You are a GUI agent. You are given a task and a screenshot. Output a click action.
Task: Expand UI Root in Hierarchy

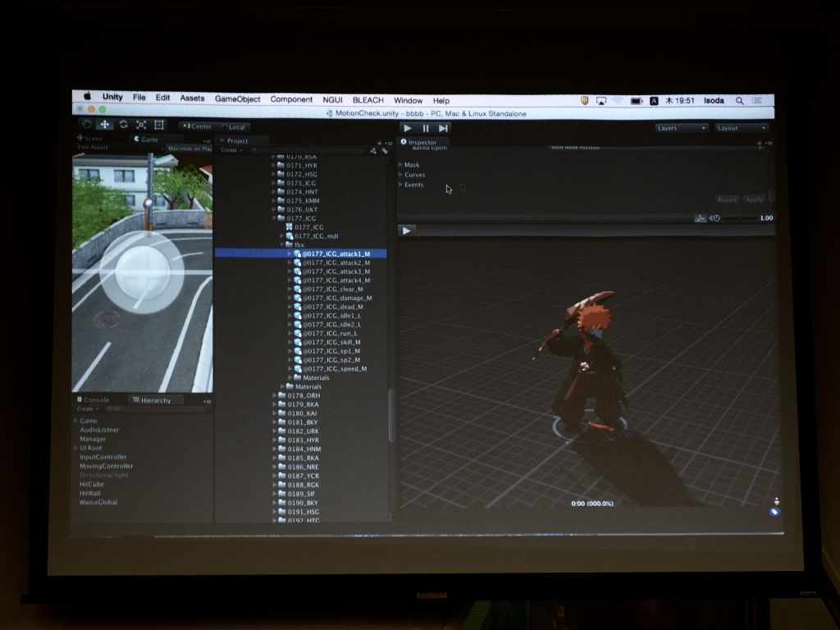tap(75, 447)
